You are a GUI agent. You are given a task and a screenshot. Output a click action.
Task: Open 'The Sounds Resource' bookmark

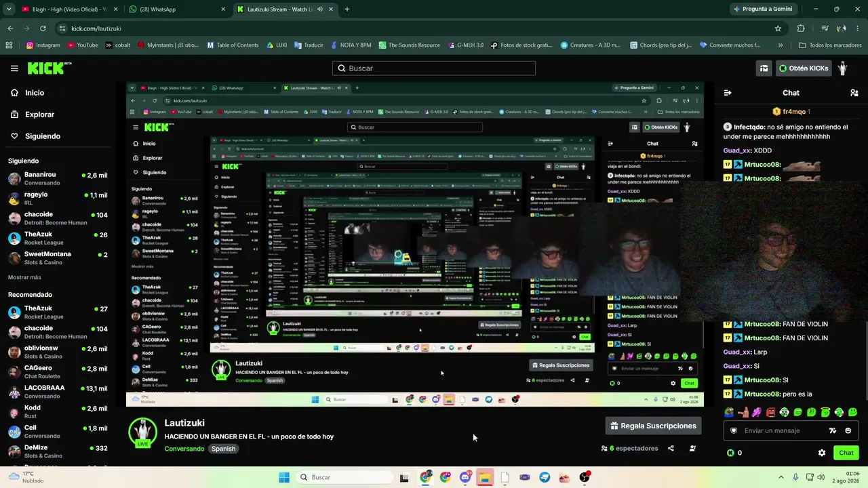pyautogui.click(x=409, y=45)
